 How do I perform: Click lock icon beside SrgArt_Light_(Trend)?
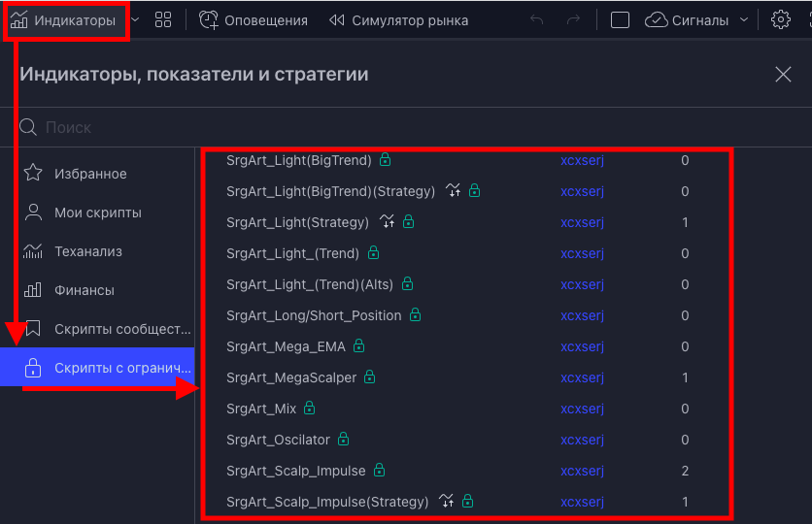(x=373, y=252)
